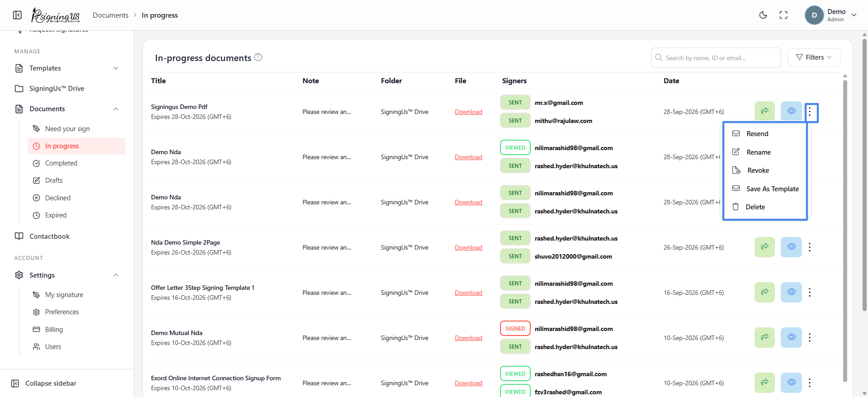Viewport: 868px width, 397px height.
Task: Download the Signingus Demo Pdf file
Action: tap(468, 112)
